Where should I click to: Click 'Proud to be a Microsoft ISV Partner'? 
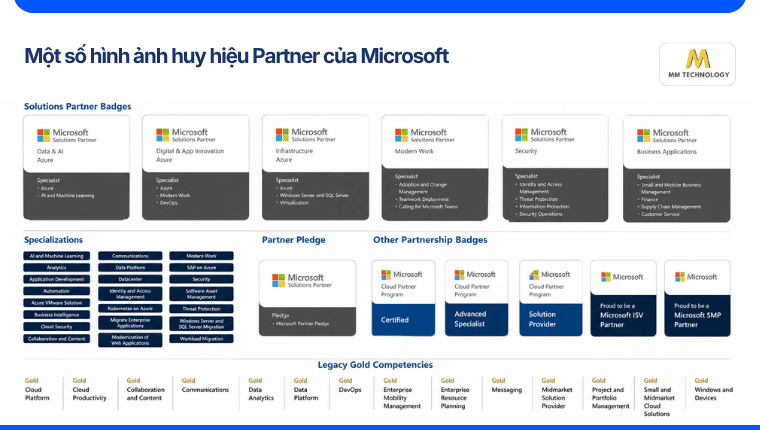pyautogui.click(x=621, y=316)
